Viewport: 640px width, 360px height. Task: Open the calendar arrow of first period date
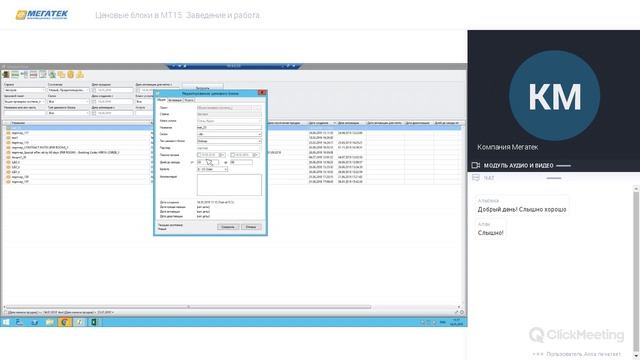(222, 155)
